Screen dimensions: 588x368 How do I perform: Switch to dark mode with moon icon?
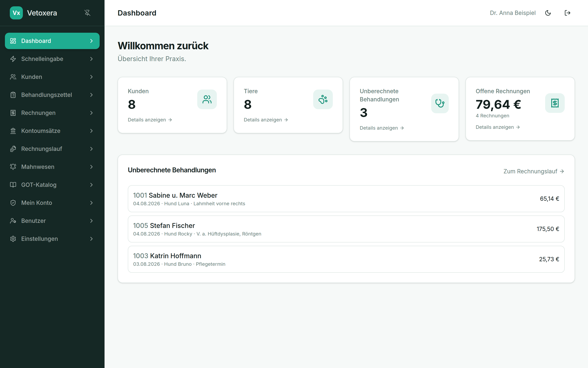(x=548, y=13)
